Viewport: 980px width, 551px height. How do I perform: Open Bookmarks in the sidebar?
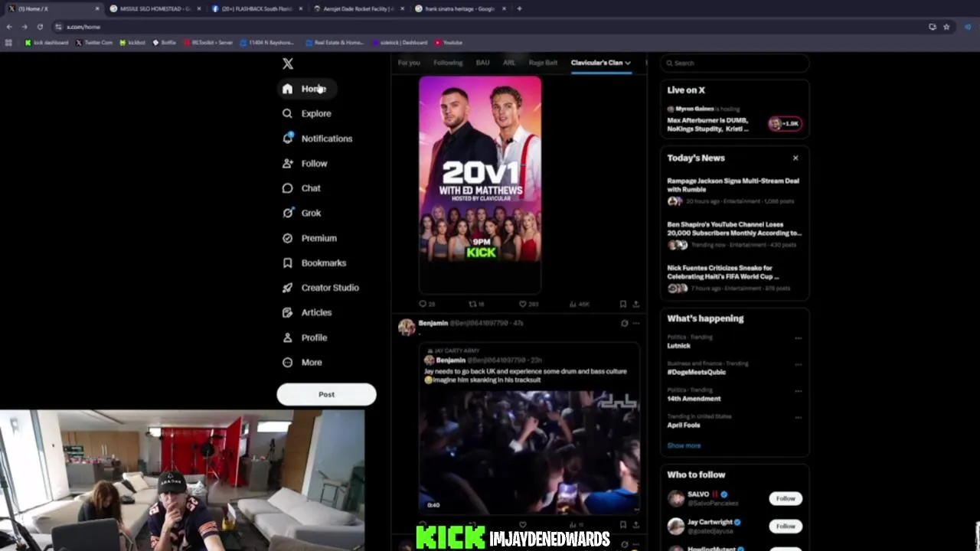[314, 262]
